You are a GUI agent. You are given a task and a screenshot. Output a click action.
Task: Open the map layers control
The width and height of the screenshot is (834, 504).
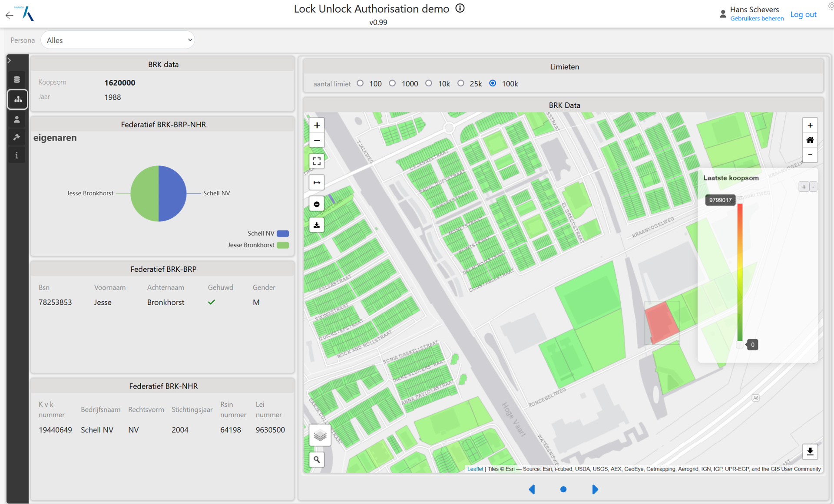(x=320, y=435)
